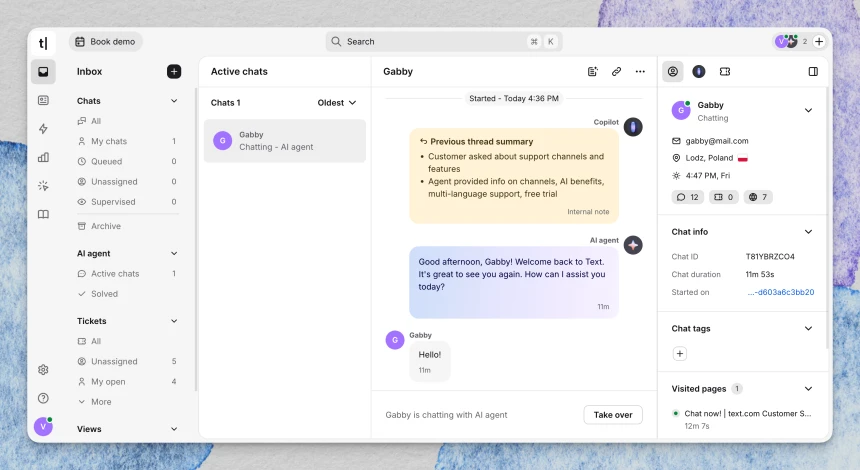Click the visits count badge showing 7
Screen dimensions: 860x470
758,197
